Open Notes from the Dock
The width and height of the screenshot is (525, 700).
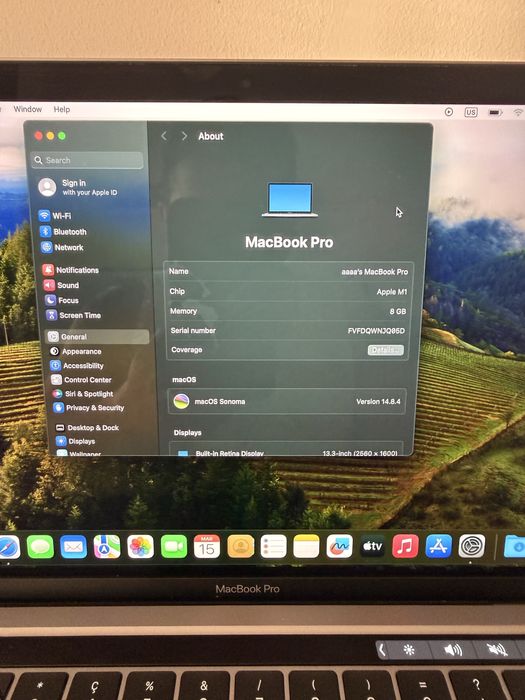point(306,546)
